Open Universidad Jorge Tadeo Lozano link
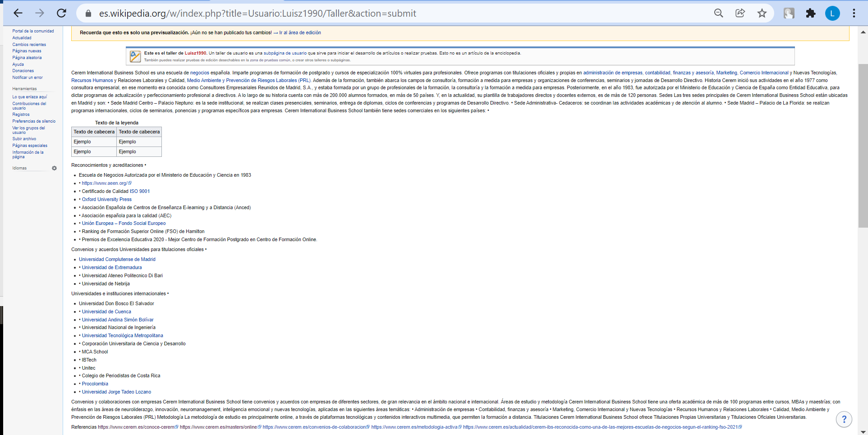This screenshot has height=435, width=868. (x=116, y=392)
